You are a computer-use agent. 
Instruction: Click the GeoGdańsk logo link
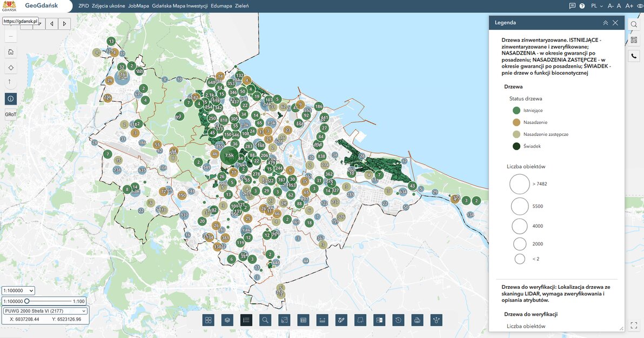point(32,5)
